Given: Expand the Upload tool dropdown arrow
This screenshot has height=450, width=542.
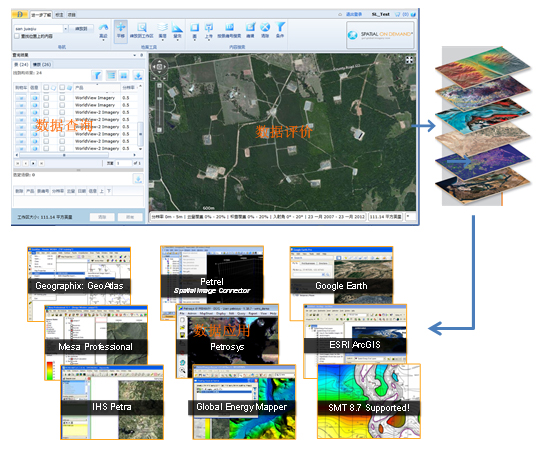Looking at the screenshot, I should 208,40.
